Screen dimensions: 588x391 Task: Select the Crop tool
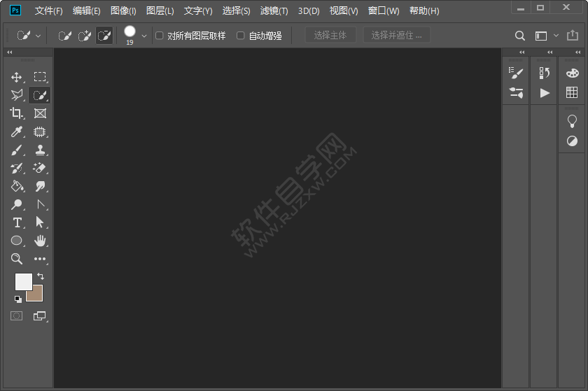17,113
